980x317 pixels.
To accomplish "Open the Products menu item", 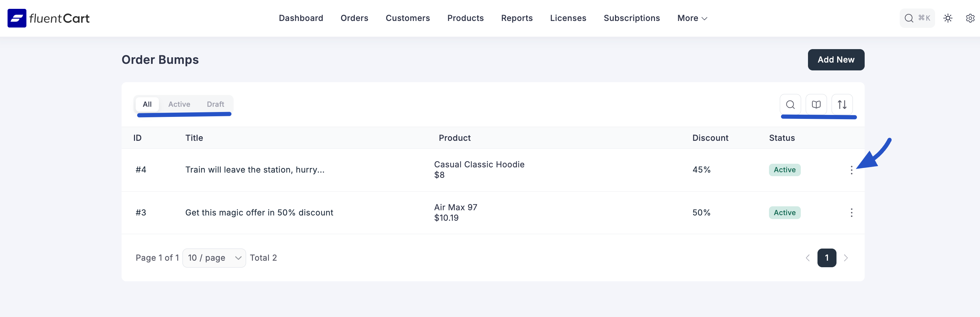I will [x=465, y=18].
